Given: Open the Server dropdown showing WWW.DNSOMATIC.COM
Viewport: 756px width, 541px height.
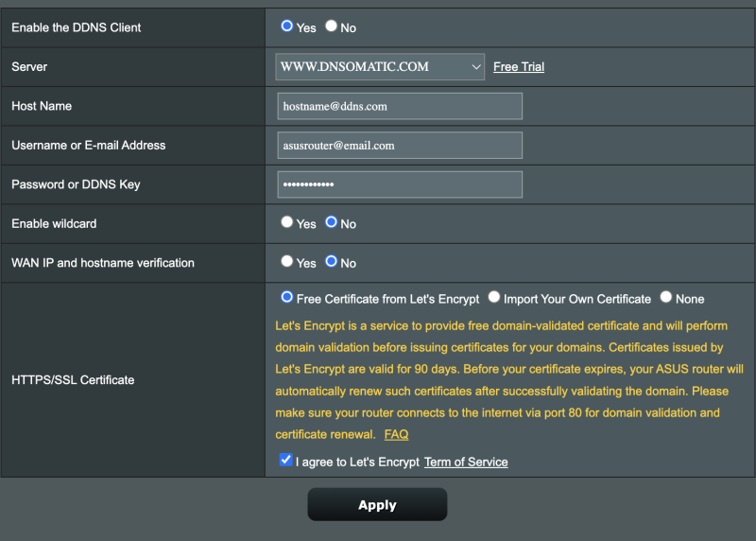Looking at the screenshot, I should pos(380,66).
